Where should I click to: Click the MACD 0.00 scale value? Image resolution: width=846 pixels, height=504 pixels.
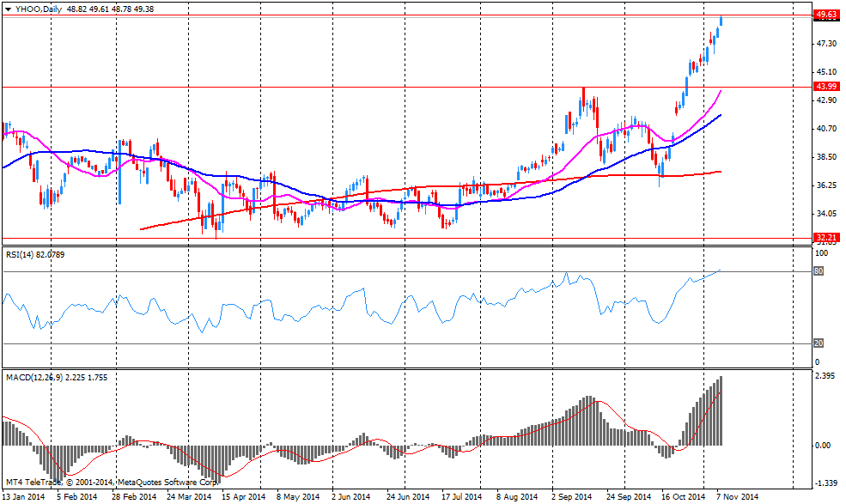(823, 446)
